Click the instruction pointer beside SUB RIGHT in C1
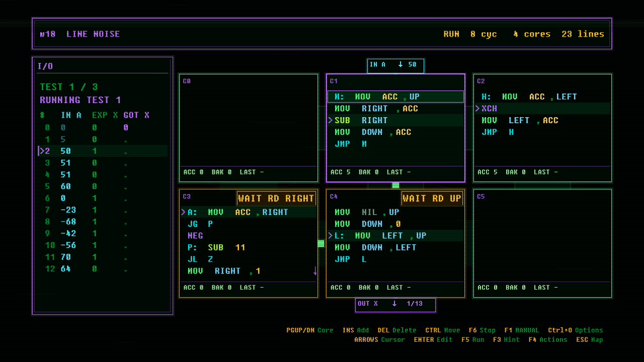Image resolution: width=644 pixels, height=362 pixels. pyautogui.click(x=331, y=120)
